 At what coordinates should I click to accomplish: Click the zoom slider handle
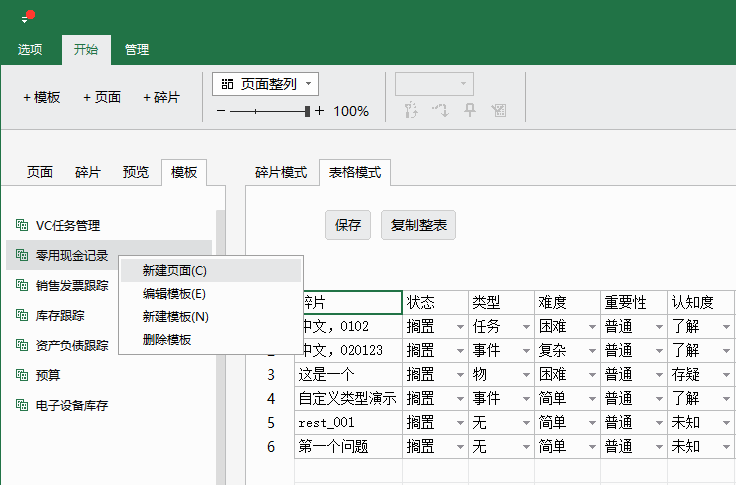pyautogui.click(x=309, y=111)
